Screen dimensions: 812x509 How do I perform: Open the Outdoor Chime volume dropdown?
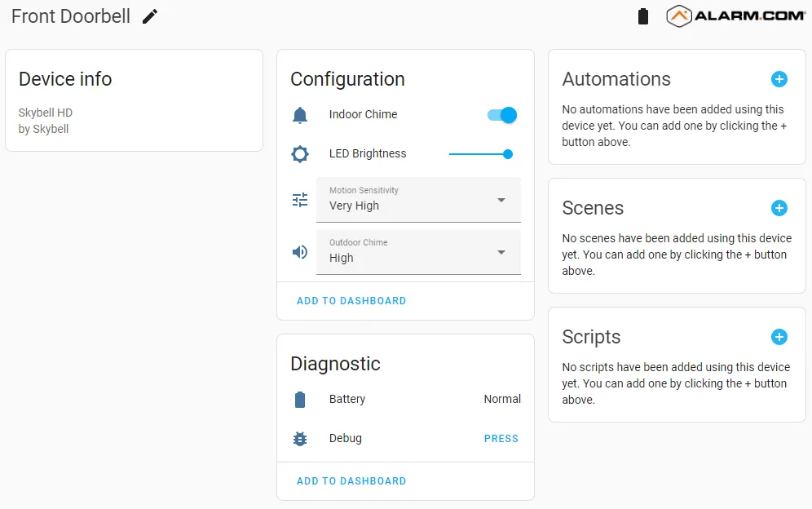pyautogui.click(x=418, y=252)
